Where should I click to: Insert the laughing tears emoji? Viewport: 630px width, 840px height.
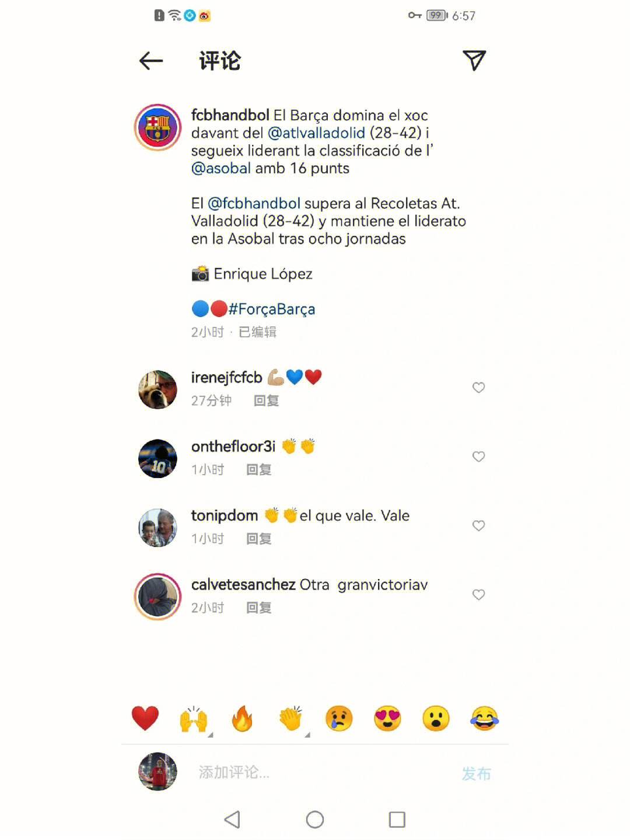point(484,719)
